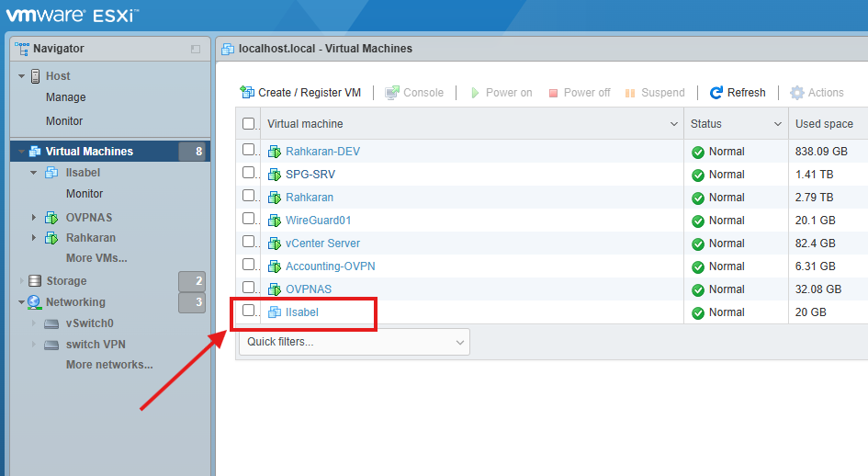
Task: Collapse the Networking tree node
Action: [x=22, y=302]
